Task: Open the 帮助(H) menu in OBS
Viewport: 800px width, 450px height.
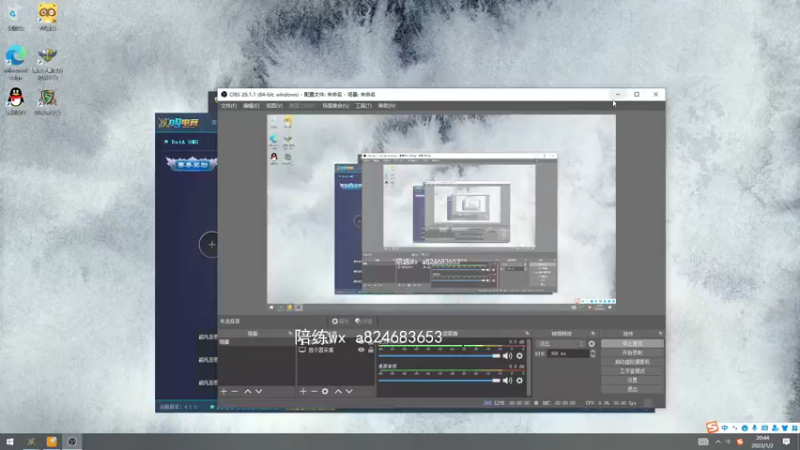Action: (x=387, y=106)
